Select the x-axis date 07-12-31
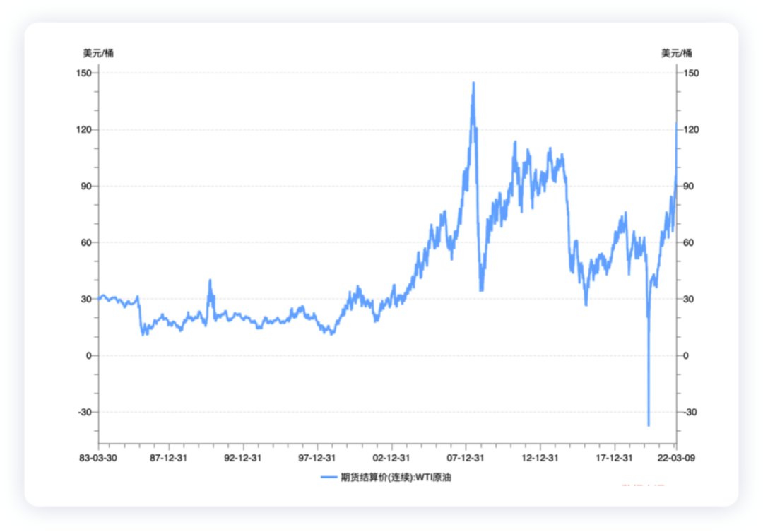 point(466,458)
